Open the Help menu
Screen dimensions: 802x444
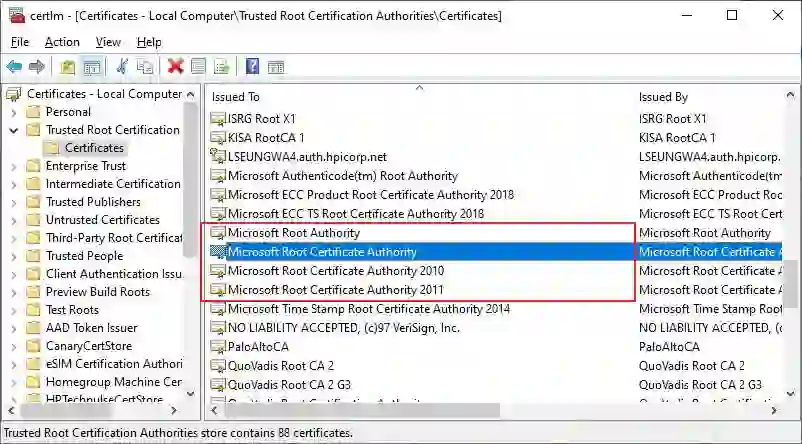pyautogui.click(x=149, y=42)
